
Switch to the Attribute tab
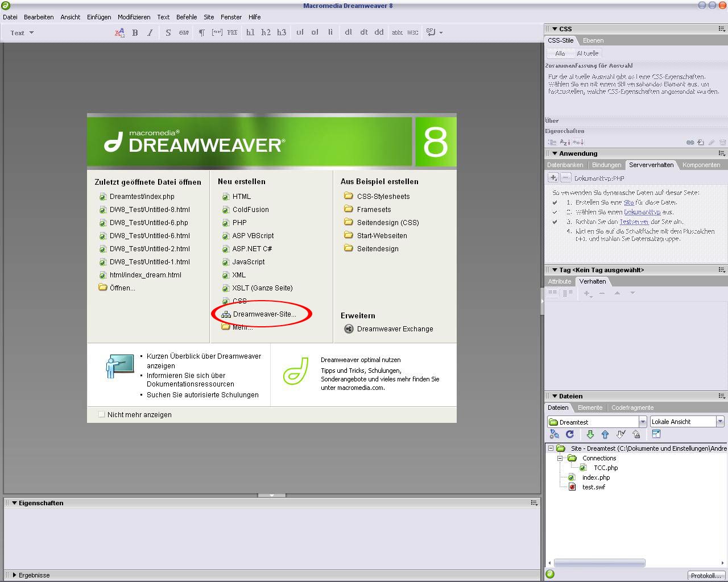pyautogui.click(x=560, y=281)
